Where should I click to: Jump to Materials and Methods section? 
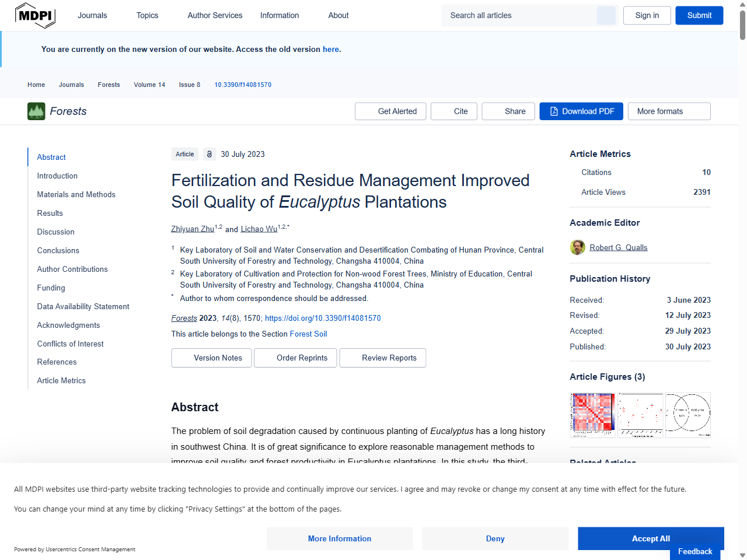pos(76,194)
